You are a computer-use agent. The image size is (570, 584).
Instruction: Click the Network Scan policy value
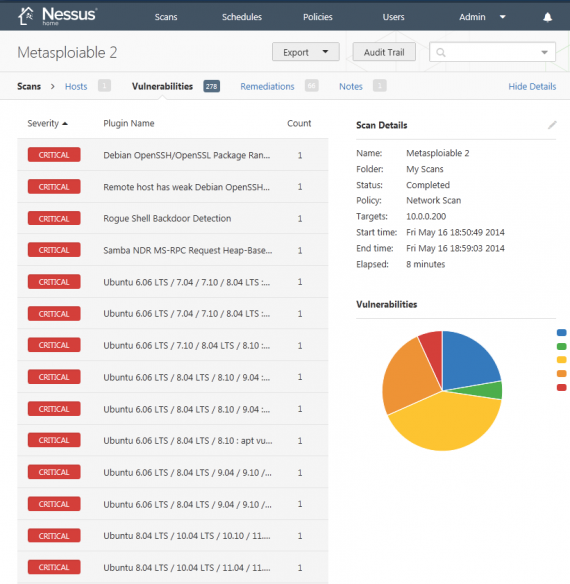click(x=433, y=200)
